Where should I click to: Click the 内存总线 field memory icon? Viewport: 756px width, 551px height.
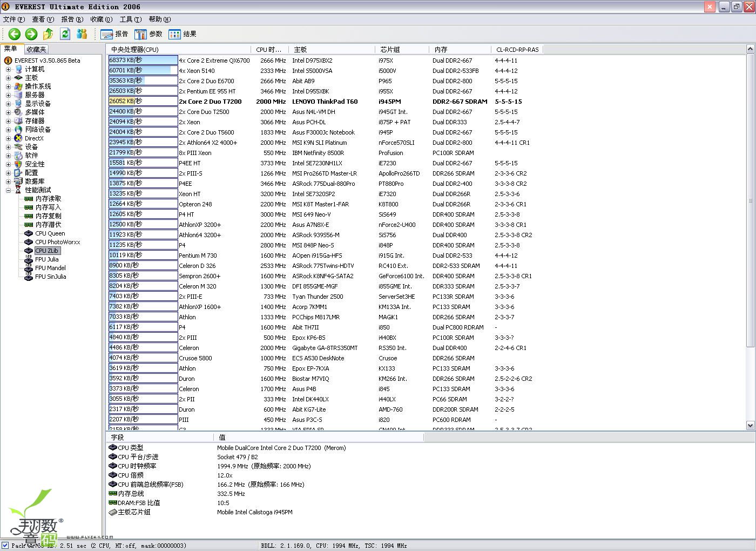coord(113,493)
